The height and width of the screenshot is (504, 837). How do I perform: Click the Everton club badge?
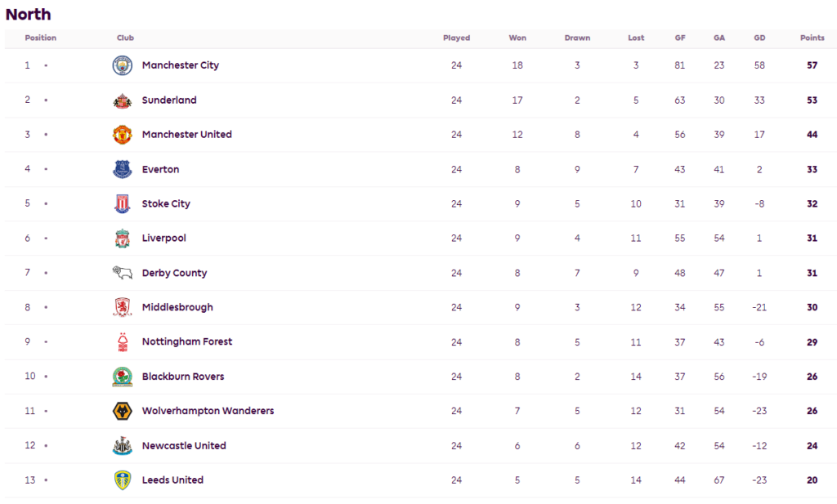pos(122,169)
